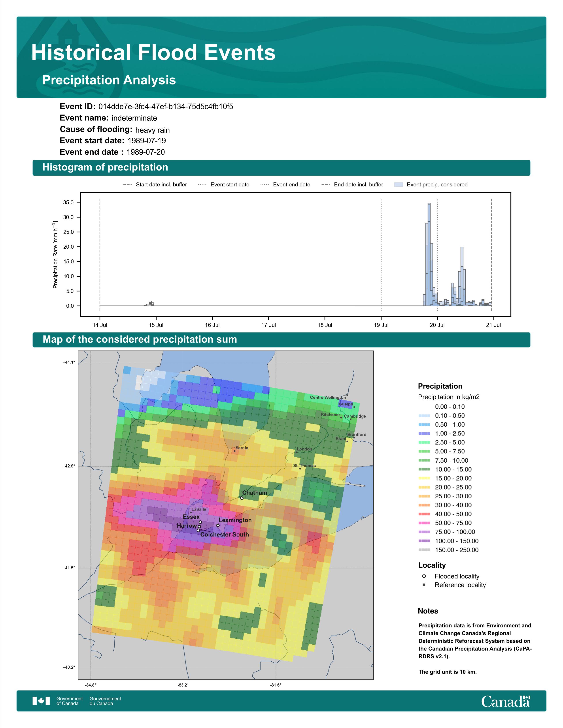Screen dimensions: 563x728
Task: Select the event name value indeterminate
Action: (134, 118)
